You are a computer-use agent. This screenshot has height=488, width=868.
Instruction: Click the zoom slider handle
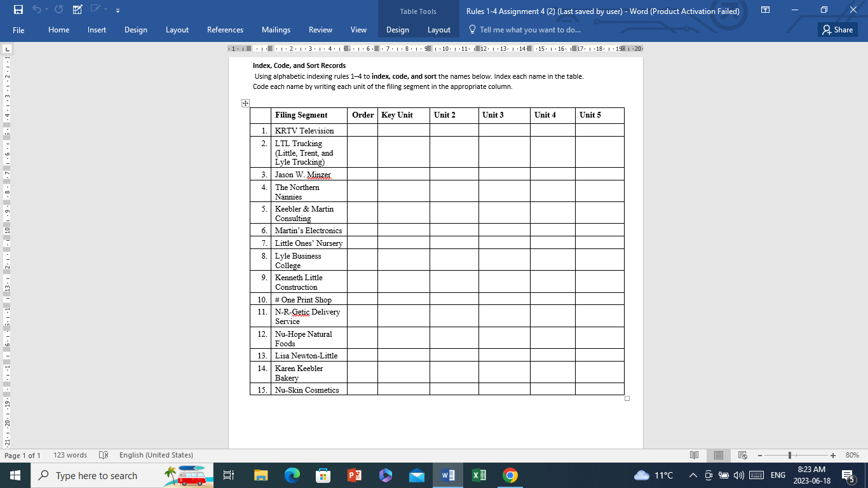click(x=789, y=455)
